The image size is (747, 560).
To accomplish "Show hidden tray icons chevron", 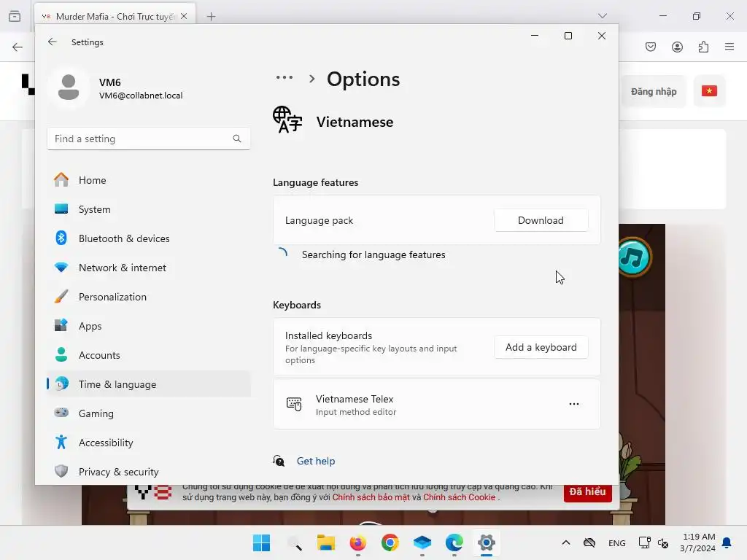I will pos(566,542).
